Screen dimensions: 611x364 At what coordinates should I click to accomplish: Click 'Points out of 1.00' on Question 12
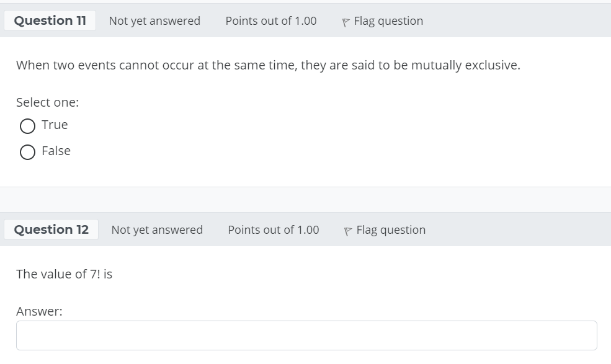pos(274,229)
